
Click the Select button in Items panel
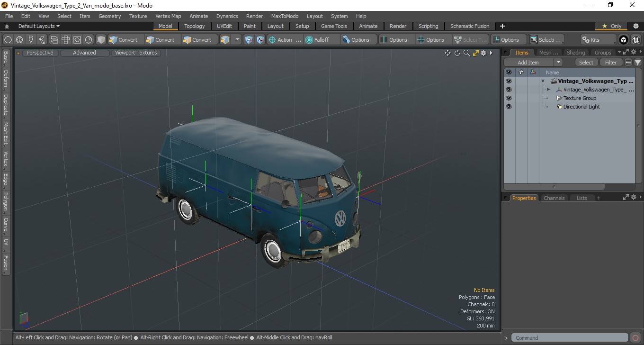(x=586, y=63)
